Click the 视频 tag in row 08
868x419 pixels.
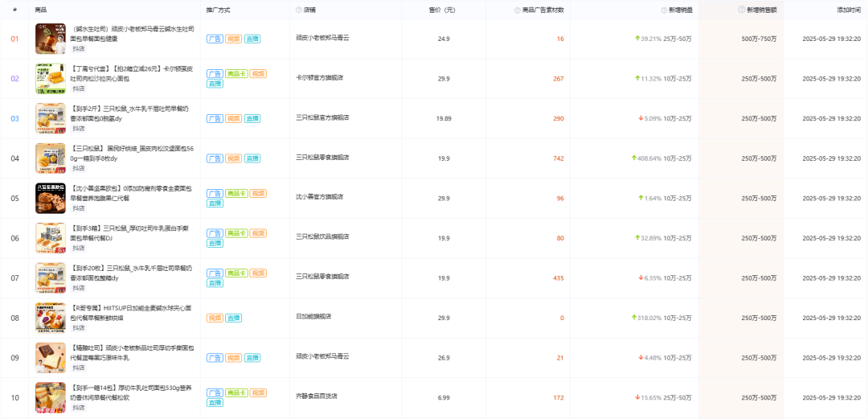(x=215, y=318)
